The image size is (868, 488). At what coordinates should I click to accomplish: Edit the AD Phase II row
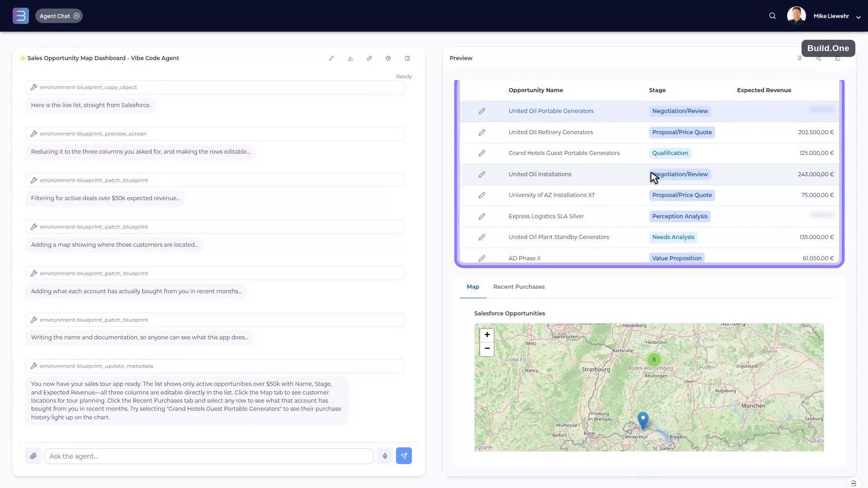[482, 258]
